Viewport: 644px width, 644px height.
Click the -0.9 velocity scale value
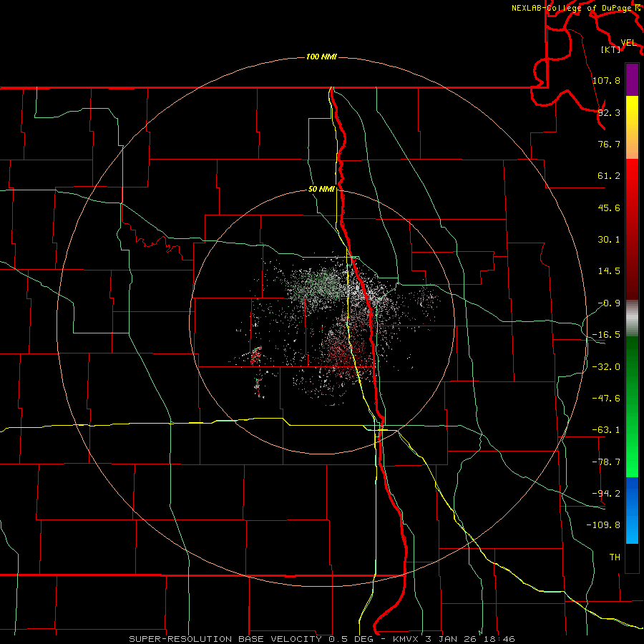click(x=609, y=303)
